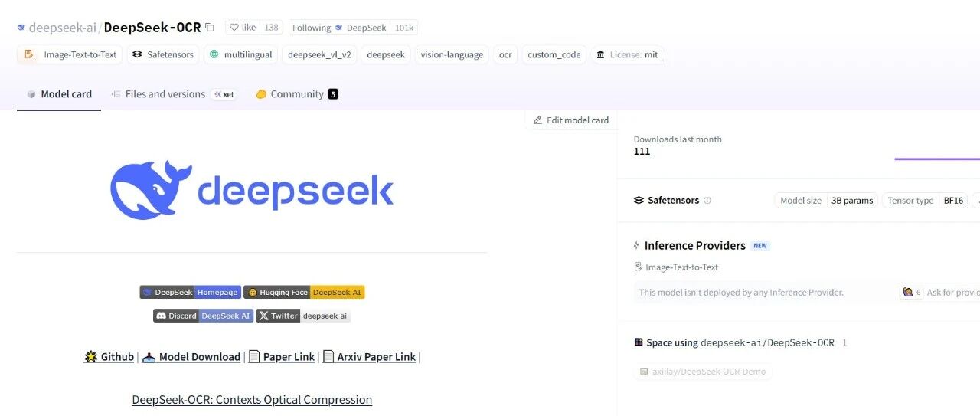
Task: Open the Twitter deepseek ai badge
Action: 303,316
